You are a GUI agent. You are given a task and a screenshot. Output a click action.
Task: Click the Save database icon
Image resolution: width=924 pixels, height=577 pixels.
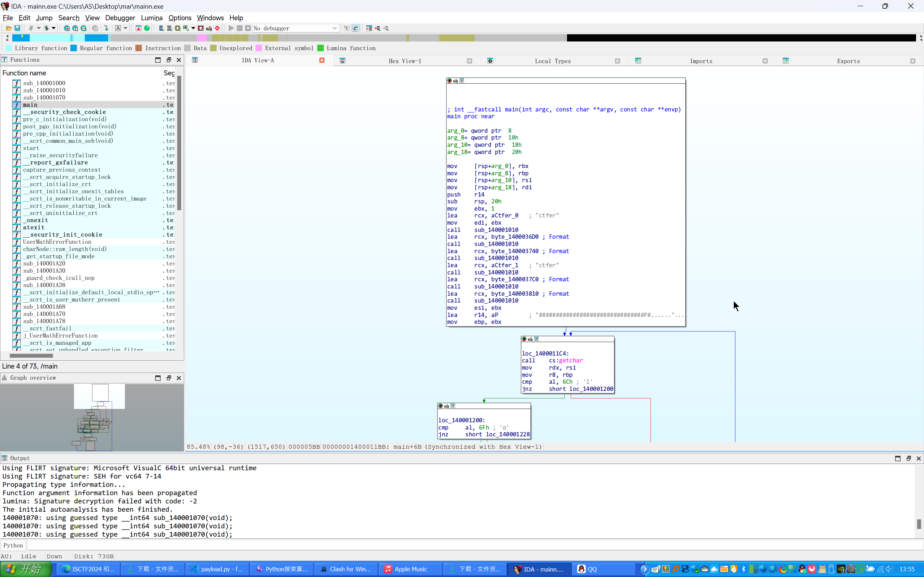[17, 28]
